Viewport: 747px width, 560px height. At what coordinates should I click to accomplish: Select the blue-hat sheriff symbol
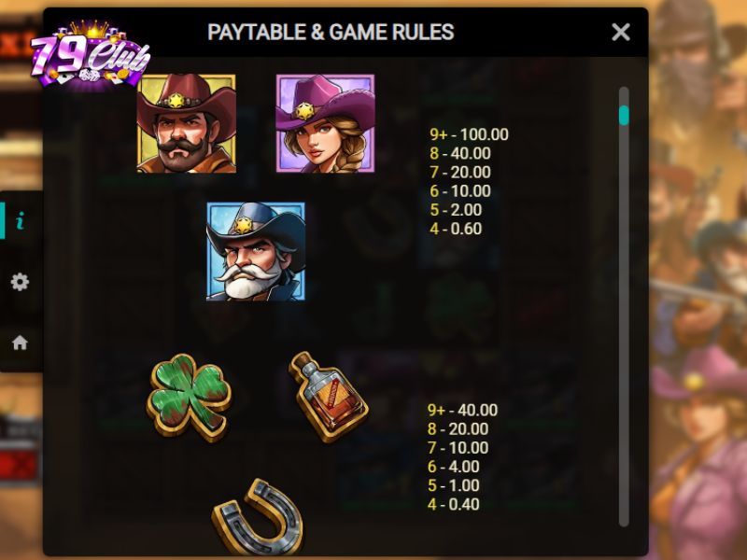[x=256, y=251]
